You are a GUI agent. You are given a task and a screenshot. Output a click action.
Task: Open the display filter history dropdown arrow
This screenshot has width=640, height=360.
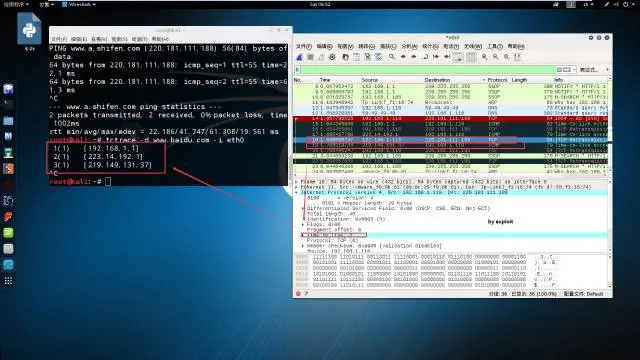click(574, 70)
